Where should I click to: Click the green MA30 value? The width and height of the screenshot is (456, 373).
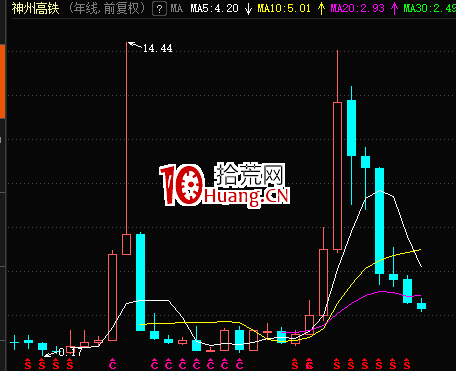429,8
